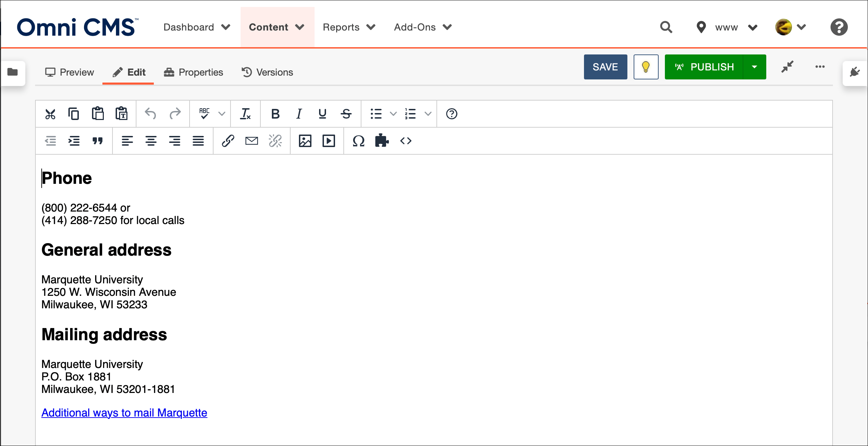
Task: Insert a bulleted list
Action: point(376,114)
